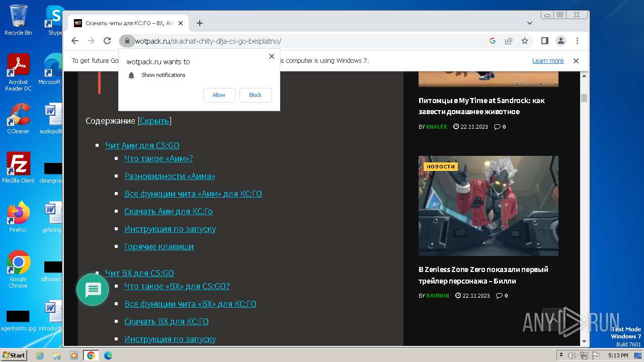Screen dimensions: 644x362
Task: Open first Инструкция по запуску link under Аим
Action: pyautogui.click(x=170, y=229)
